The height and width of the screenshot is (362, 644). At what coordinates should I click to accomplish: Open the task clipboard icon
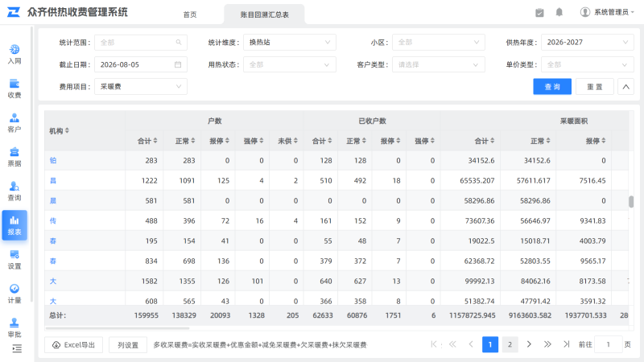coord(539,12)
